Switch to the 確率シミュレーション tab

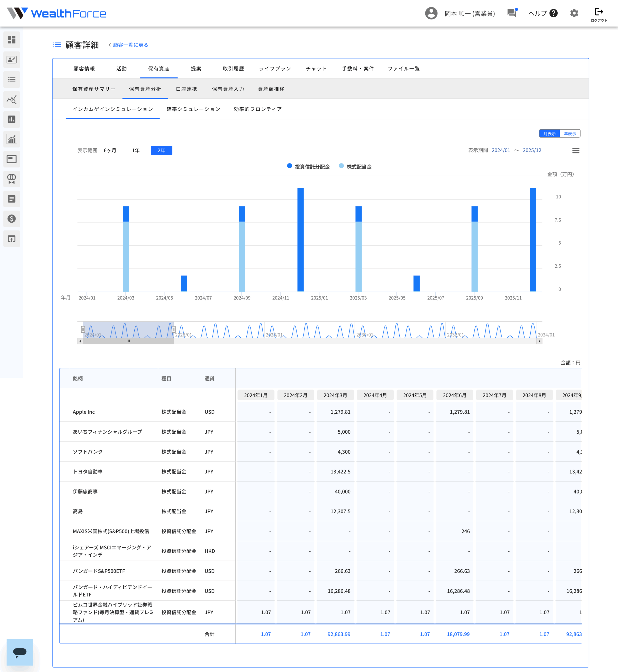[193, 109]
